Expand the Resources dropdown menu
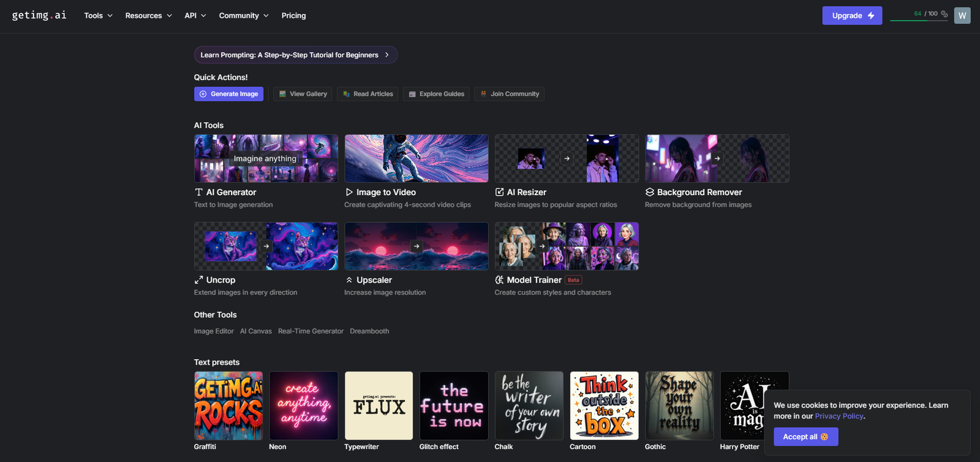The height and width of the screenshot is (462, 980). 148,15
